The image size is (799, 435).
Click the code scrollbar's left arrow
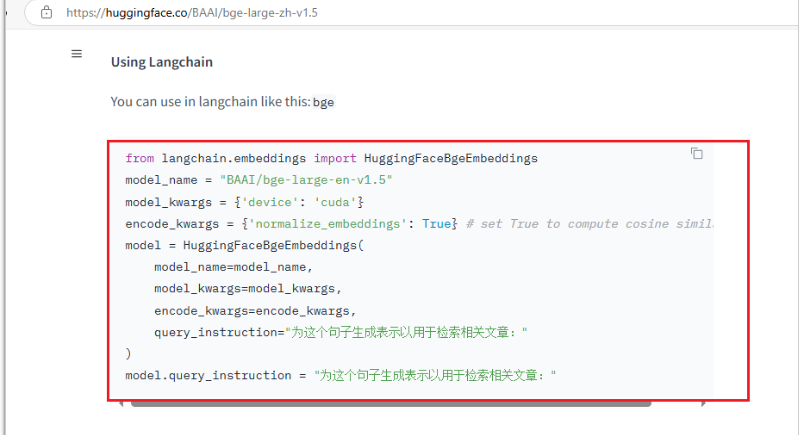pos(121,404)
